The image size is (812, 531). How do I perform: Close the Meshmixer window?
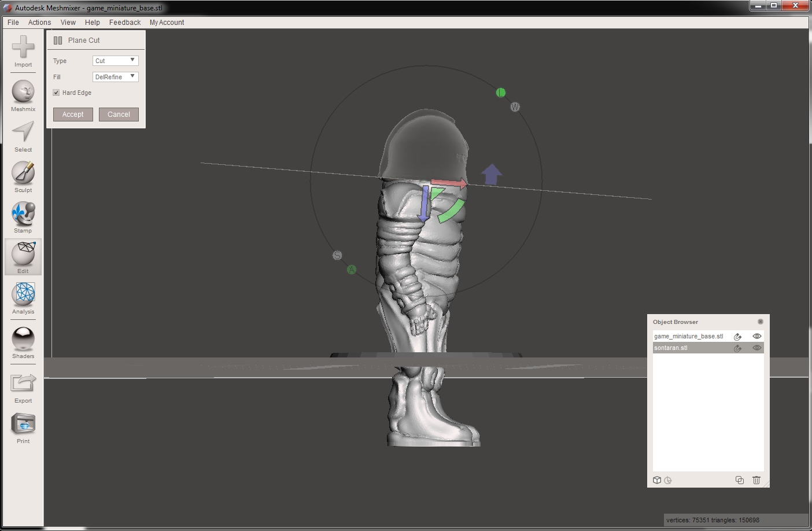click(796, 6)
